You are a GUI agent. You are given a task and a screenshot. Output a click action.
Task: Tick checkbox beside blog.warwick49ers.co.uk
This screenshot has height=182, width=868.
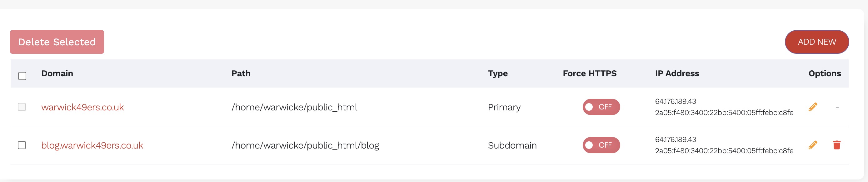pyautogui.click(x=22, y=145)
